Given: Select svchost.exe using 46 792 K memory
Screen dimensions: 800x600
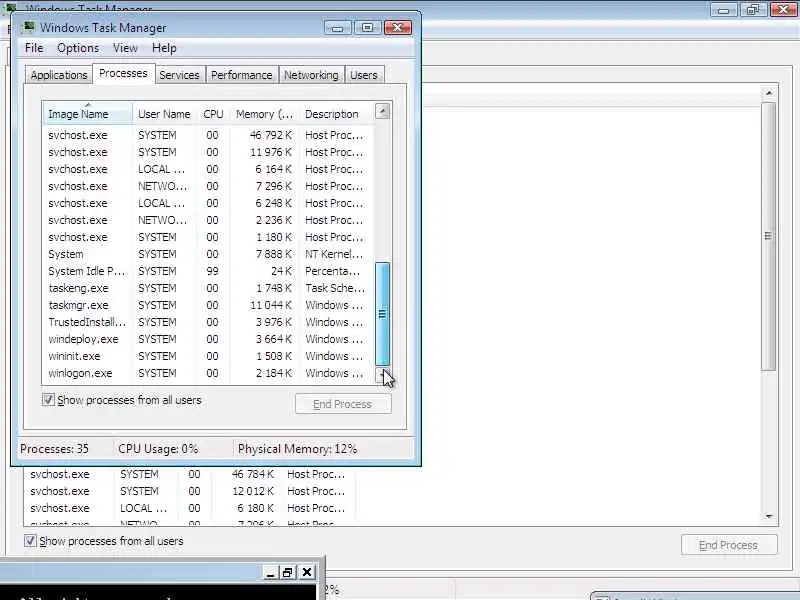Looking at the screenshot, I should pos(208,135).
